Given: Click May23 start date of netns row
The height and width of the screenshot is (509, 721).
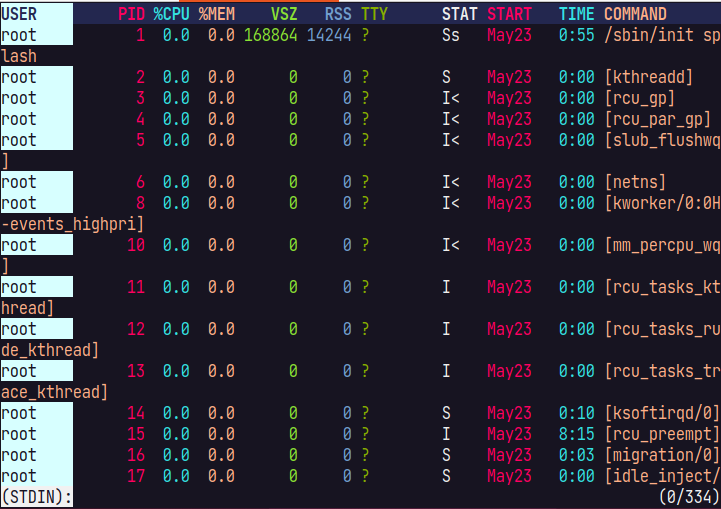Looking at the screenshot, I should (x=509, y=182).
